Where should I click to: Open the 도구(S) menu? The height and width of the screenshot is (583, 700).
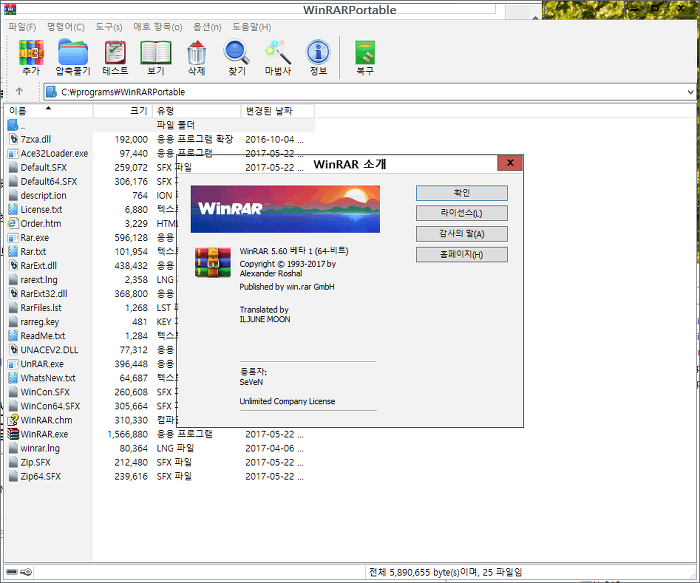108,27
